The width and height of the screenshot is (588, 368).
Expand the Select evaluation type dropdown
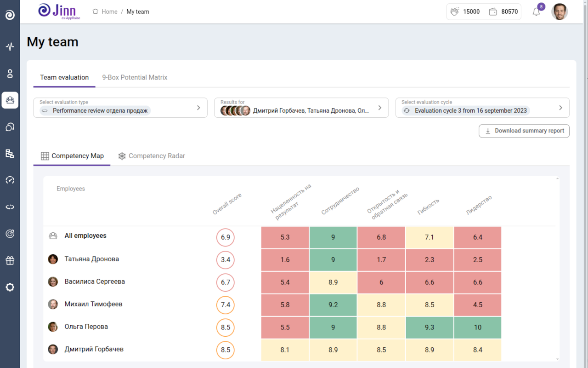click(120, 108)
